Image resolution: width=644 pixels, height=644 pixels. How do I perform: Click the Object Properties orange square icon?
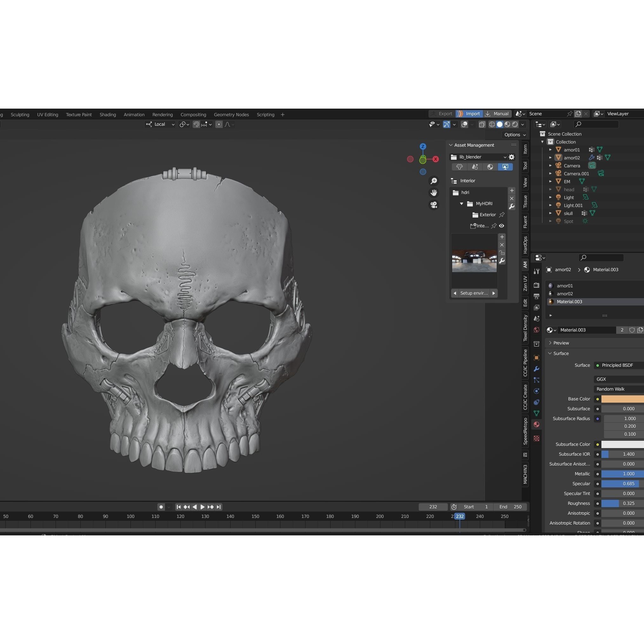click(537, 357)
